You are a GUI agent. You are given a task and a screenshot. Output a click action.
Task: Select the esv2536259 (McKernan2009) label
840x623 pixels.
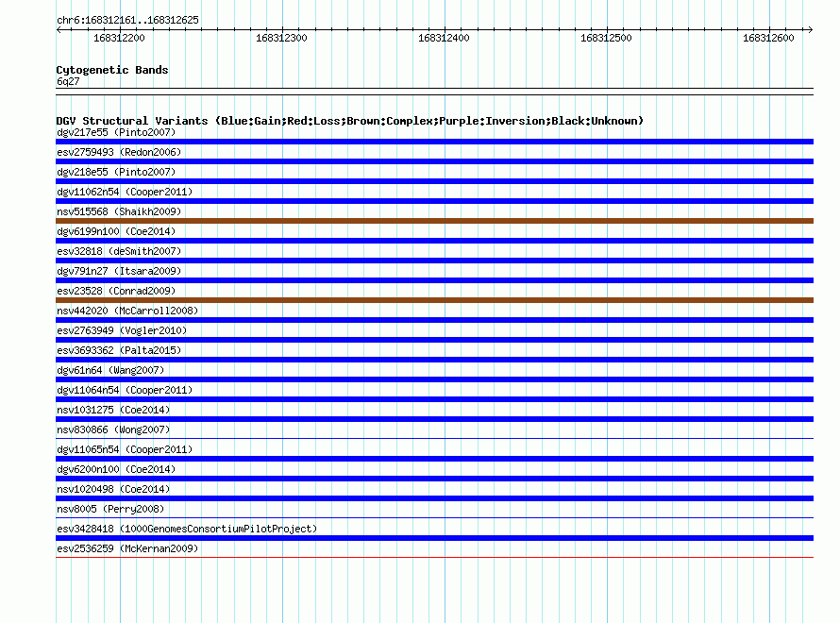127,548
